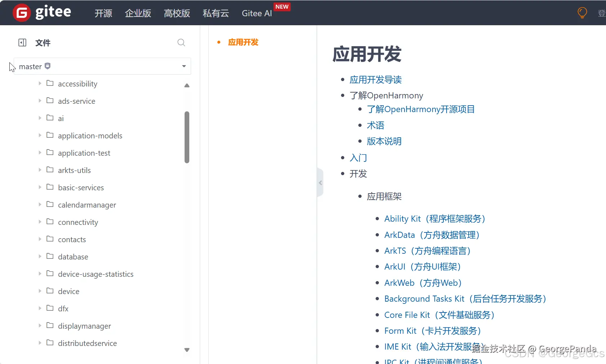Screen dimensions: 606x364
Task: Click the lock shield icon next to master
Action: click(47, 66)
